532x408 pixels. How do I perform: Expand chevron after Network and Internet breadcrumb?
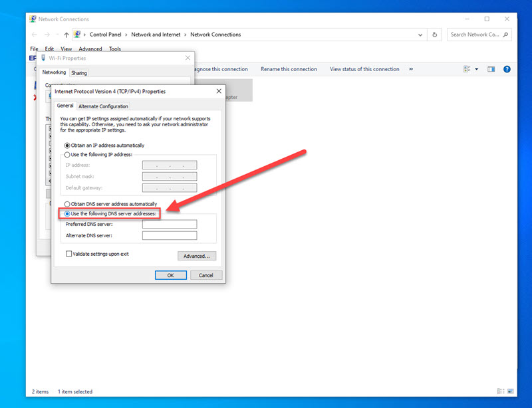click(186, 35)
